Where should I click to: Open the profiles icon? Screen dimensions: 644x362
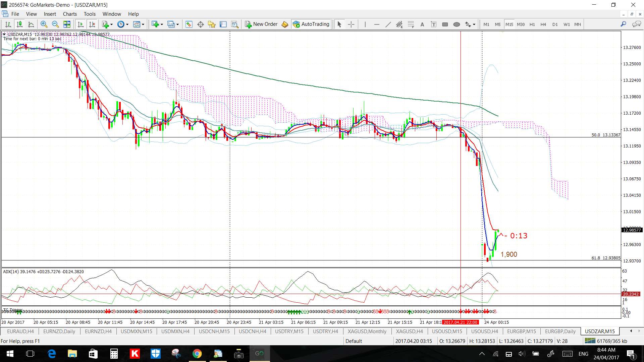171,24
